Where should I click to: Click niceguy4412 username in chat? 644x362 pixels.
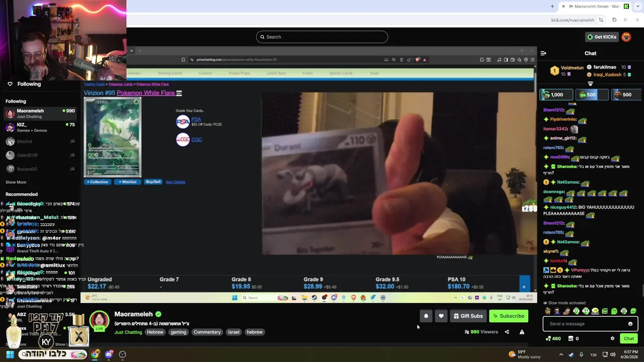563,207
